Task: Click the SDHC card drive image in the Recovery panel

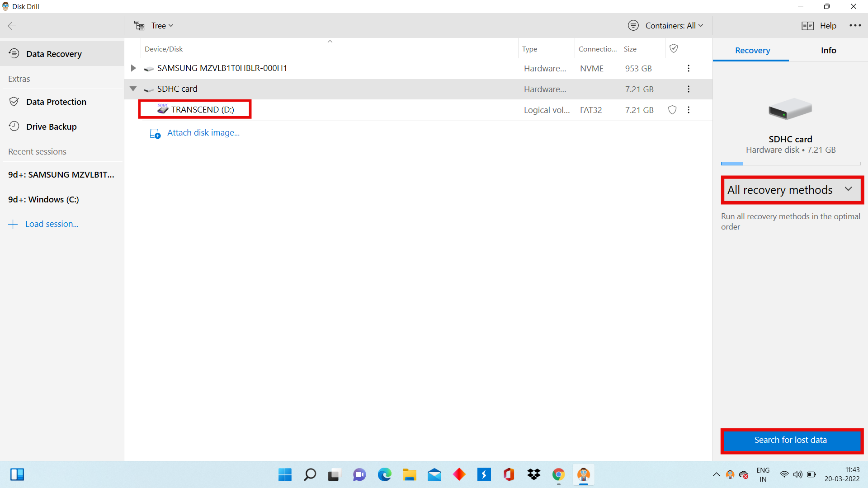Action: click(790, 108)
